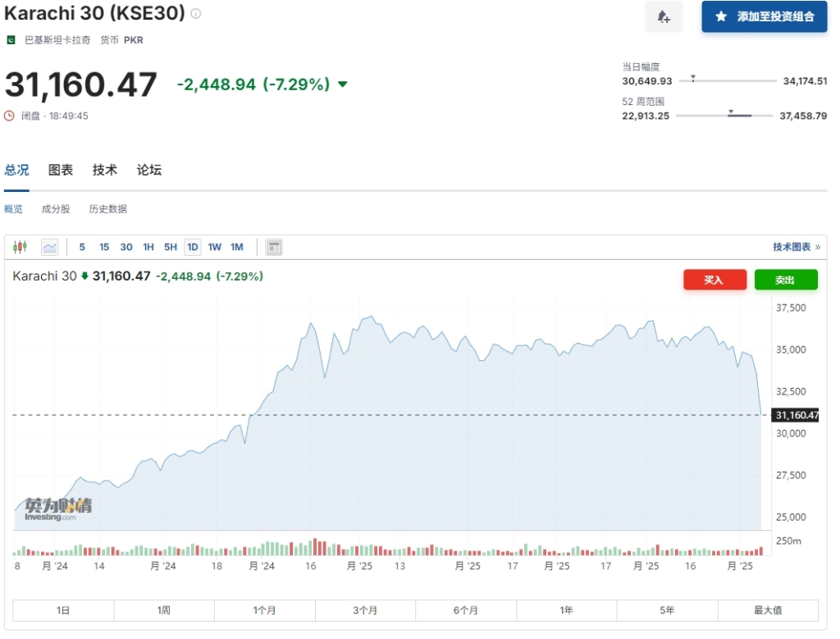Click the 250m volume axis label

788,541
